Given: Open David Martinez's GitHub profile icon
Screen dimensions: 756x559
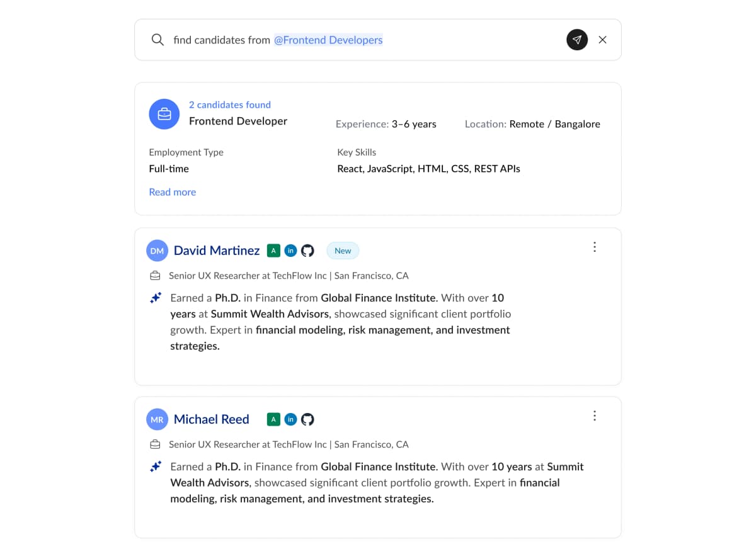Looking at the screenshot, I should click(308, 250).
